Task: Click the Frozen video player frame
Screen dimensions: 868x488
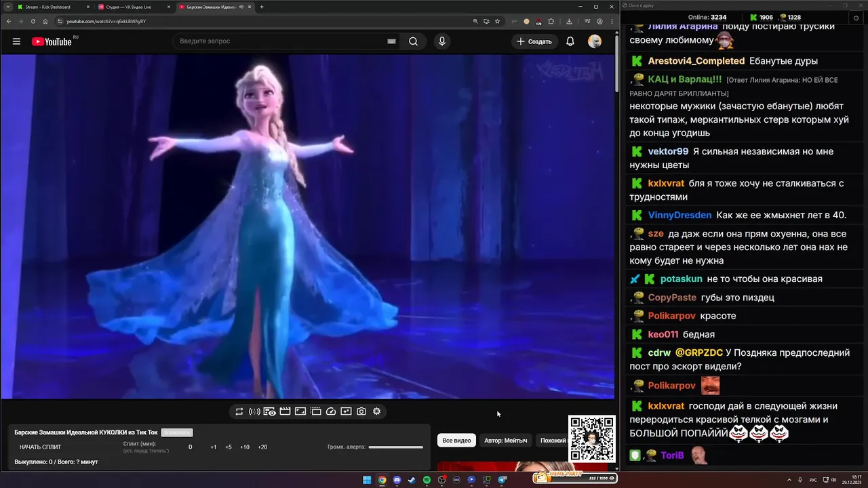Action: [308, 226]
